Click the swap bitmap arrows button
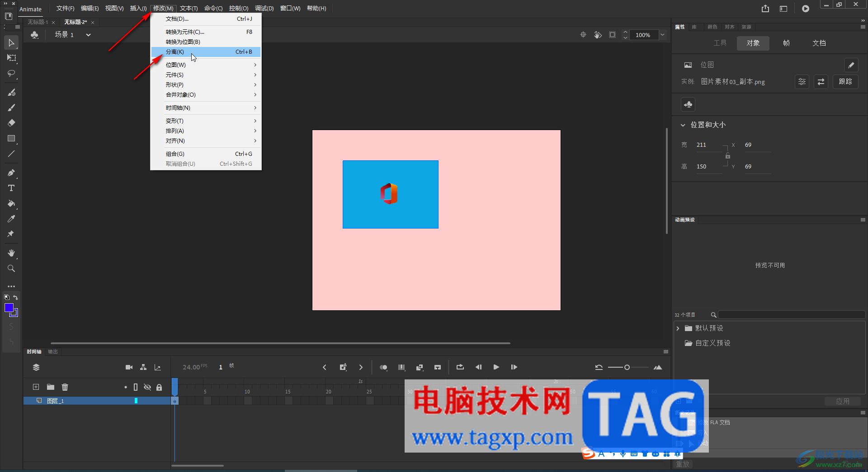Image resolution: width=868 pixels, height=472 pixels. click(821, 82)
